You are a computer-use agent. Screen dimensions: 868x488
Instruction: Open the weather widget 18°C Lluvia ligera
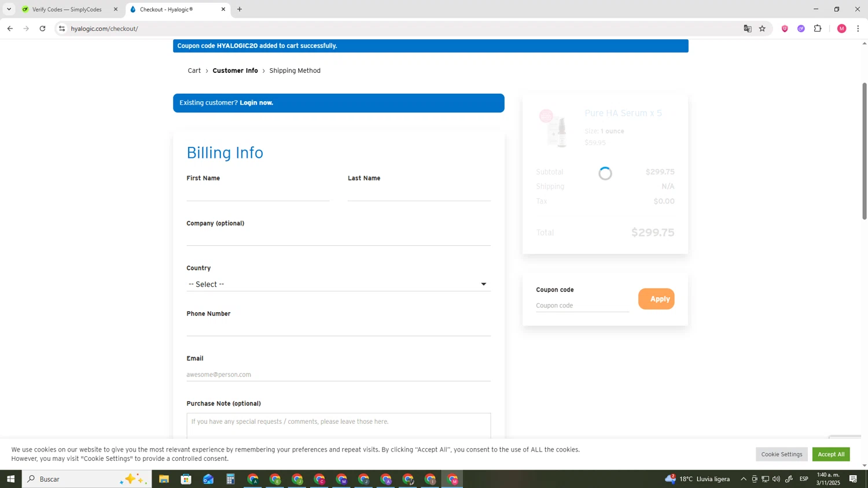coord(698,479)
